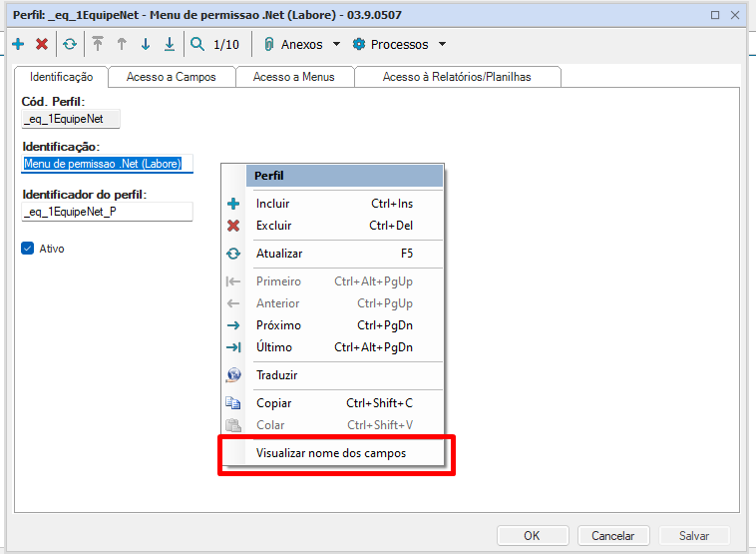Go to last record toolbar arrow
The height and width of the screenshot is (554, 756).
170,44
